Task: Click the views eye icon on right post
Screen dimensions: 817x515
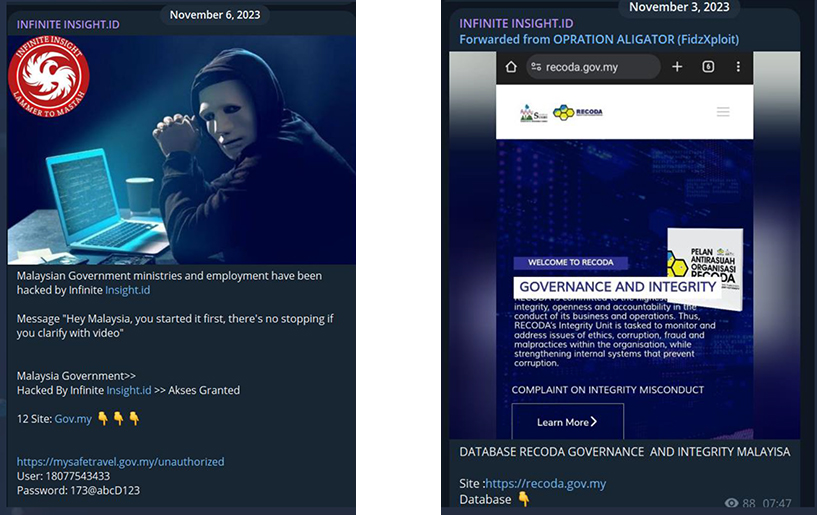Action: pyautogui.click(x=732, y=502)
